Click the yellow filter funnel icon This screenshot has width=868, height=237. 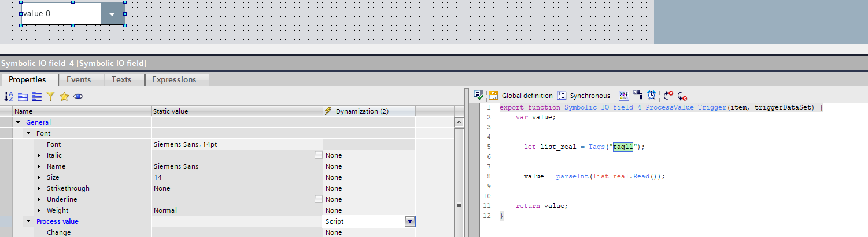tap(50, 97)
